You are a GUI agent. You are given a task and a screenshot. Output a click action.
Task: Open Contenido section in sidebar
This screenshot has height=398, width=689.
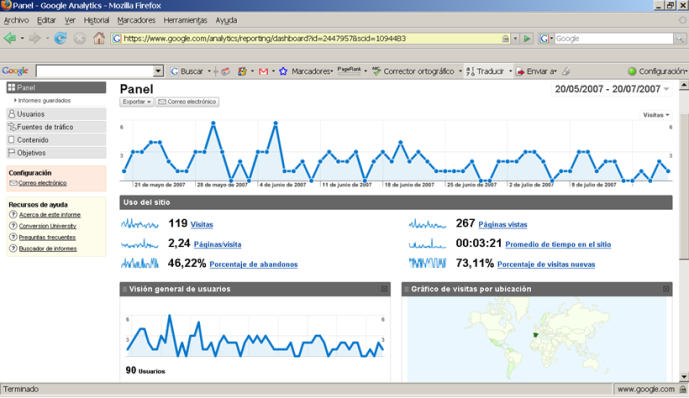point(56,140)
